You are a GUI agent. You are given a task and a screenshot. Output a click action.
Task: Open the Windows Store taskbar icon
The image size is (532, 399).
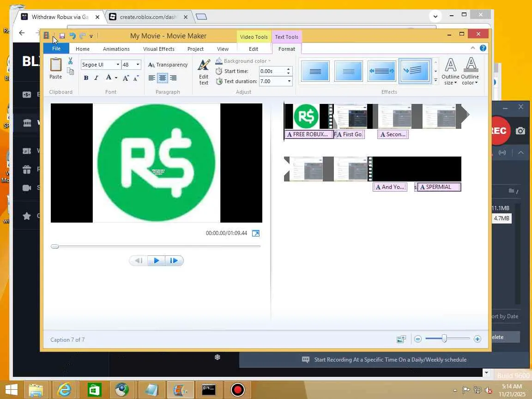coord(94,389)
